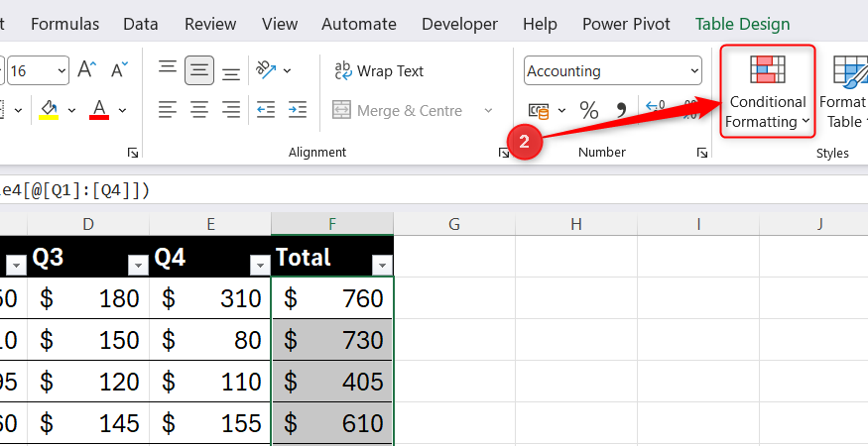Select column G header
The image size is (868, 446).
coord(454,224)
